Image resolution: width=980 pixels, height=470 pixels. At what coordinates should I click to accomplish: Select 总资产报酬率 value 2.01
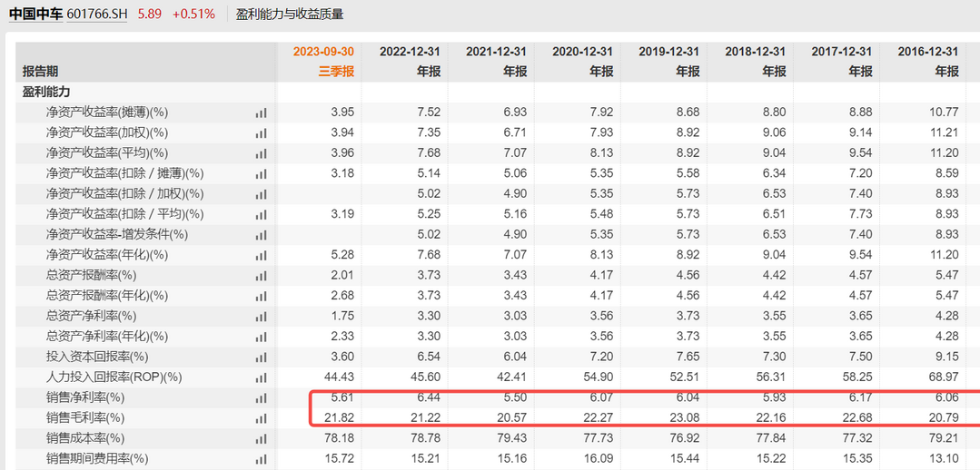point(342,275)
